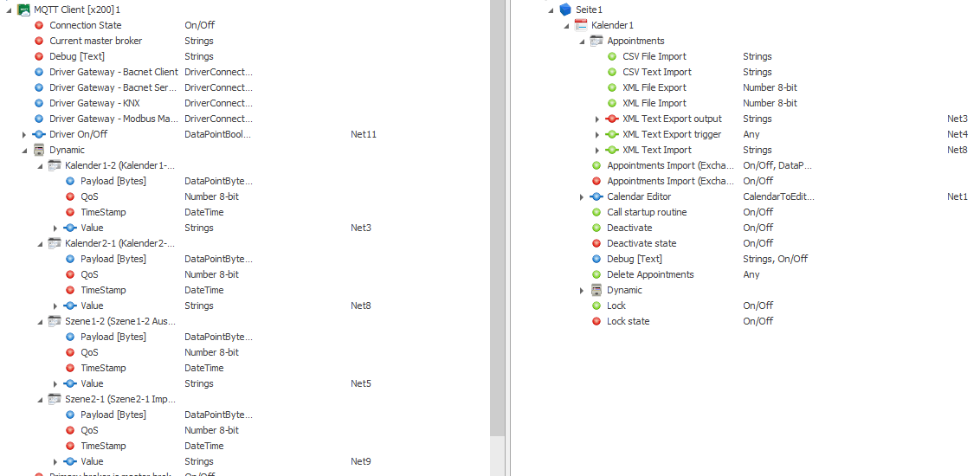Select the Szene2-1 TimeStamp entry
Screen dimensions: 980x476
(103, 446)
